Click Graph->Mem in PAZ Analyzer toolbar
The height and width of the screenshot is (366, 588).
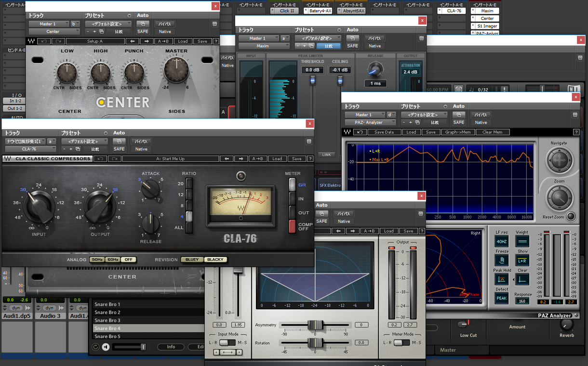(x=458, y=132)
